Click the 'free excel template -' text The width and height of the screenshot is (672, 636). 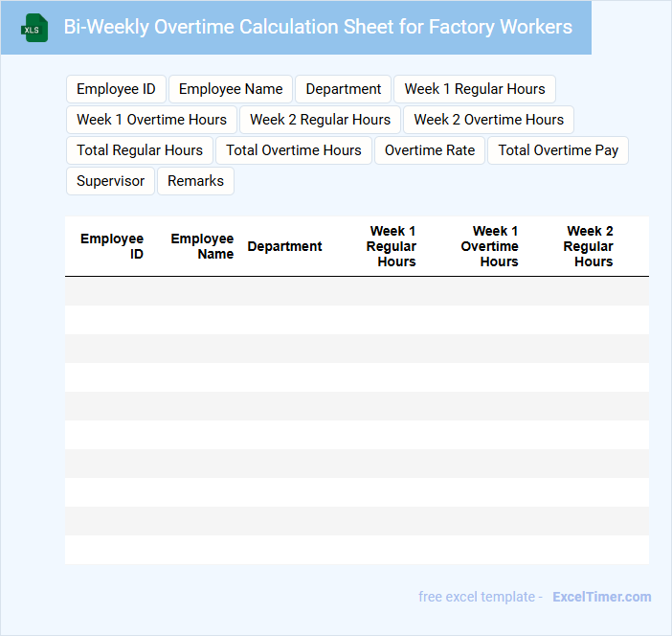point(481,597)
